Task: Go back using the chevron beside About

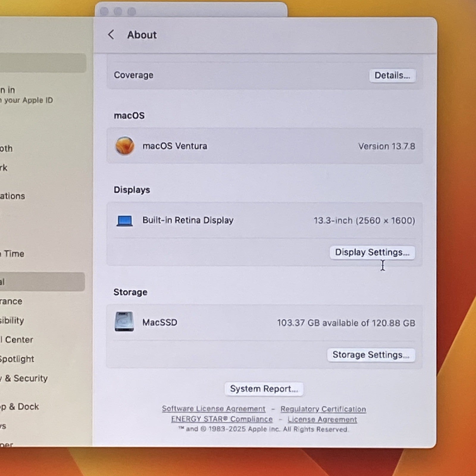Action: coord(111,35)
